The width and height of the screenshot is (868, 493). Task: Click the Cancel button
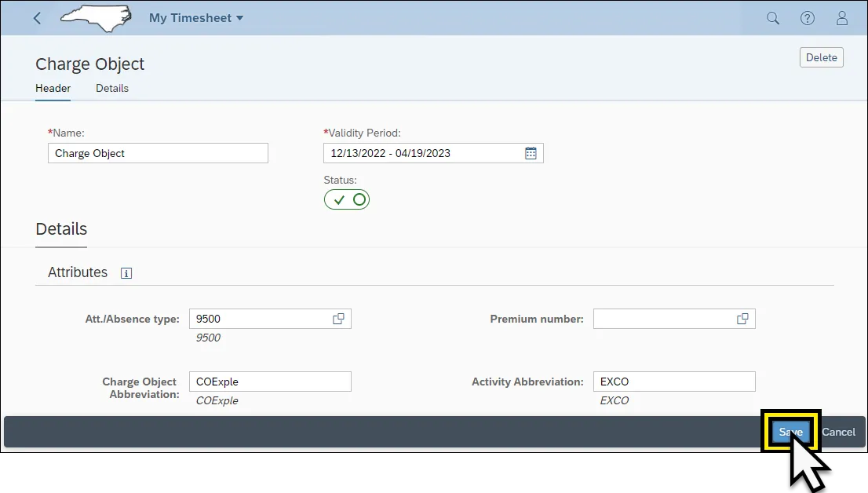pos(838,432)
